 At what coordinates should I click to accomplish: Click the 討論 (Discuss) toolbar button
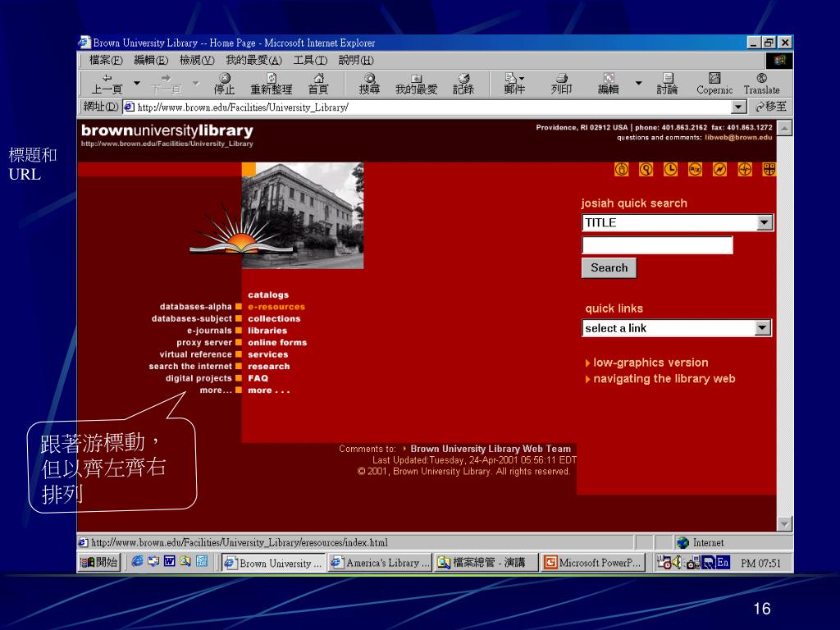click(667, 84)
